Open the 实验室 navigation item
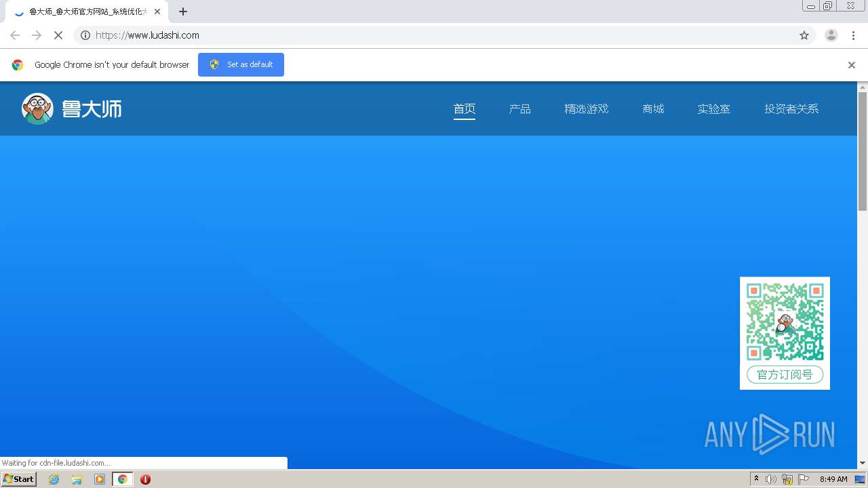This screenshot has width=868, height=488. [x=714, y=109]
